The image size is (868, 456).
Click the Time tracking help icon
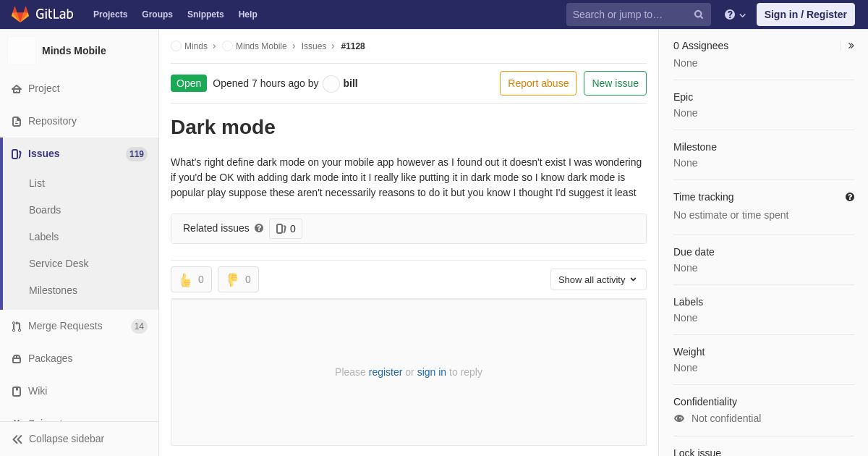850,197
